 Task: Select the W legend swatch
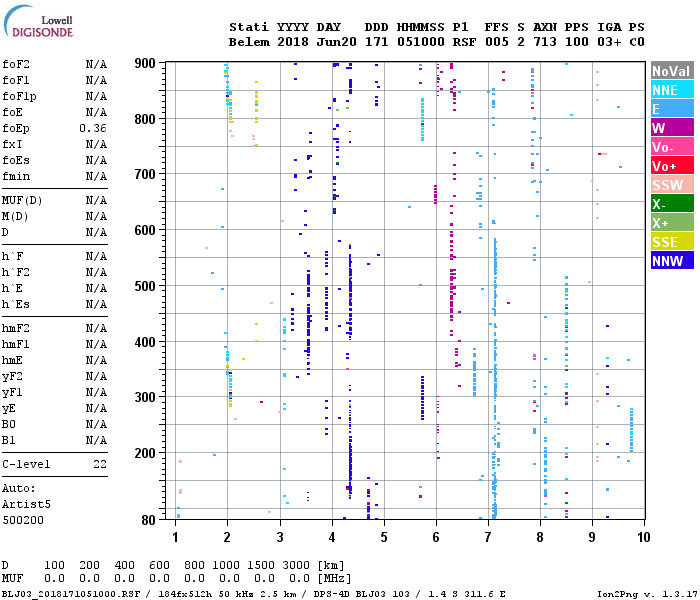click(x=672, y=128)
